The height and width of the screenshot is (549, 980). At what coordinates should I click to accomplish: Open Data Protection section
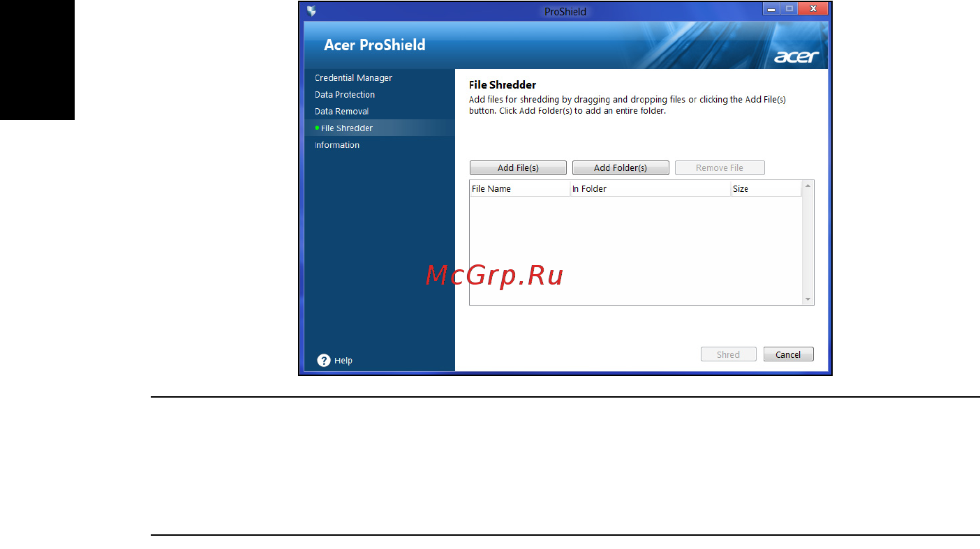(345, 95)
